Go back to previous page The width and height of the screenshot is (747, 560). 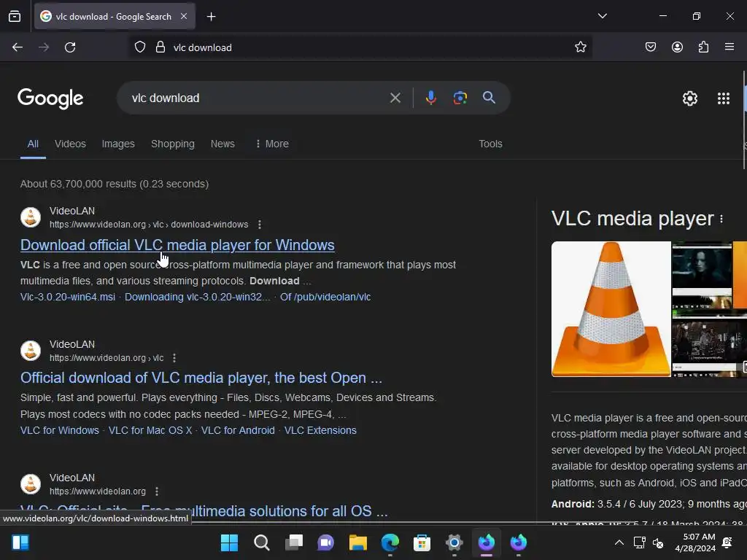[18, 47]
